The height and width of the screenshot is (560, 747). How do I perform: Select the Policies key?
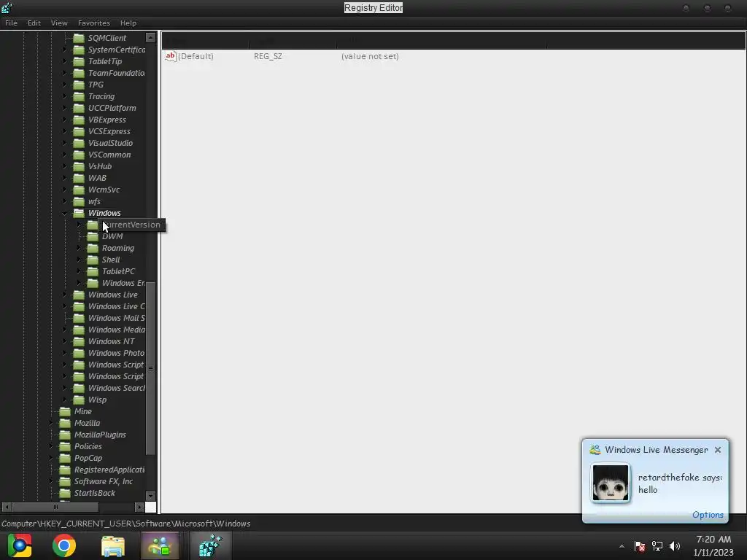pyautogui.click(x=88, y=447)
